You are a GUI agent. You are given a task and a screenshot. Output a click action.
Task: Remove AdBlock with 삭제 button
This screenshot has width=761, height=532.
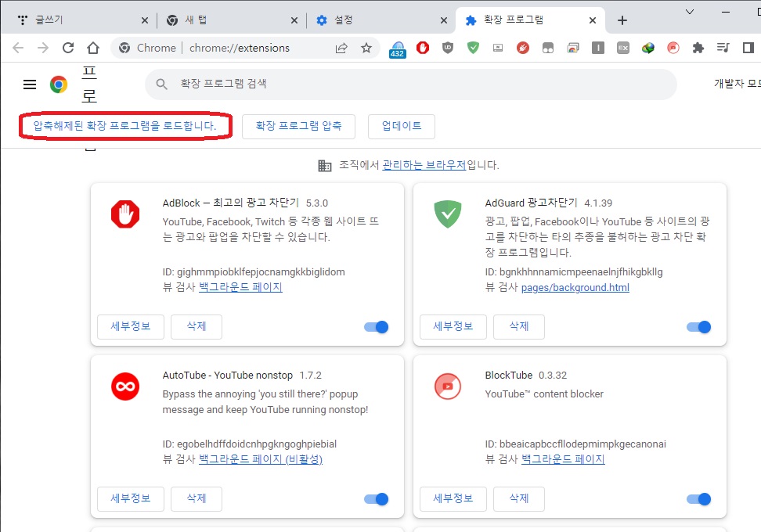pyautogui.click(x=197, y=326)
